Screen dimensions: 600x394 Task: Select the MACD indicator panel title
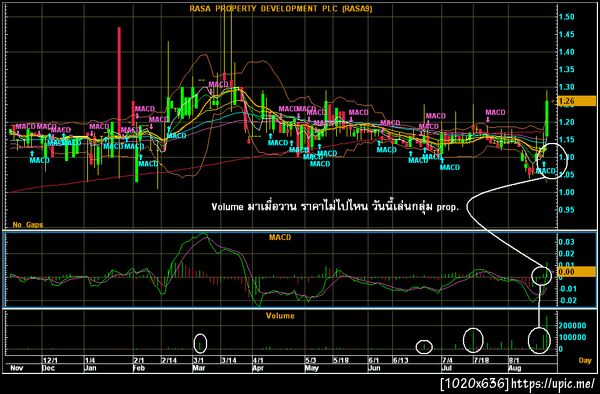pos(280,238)
